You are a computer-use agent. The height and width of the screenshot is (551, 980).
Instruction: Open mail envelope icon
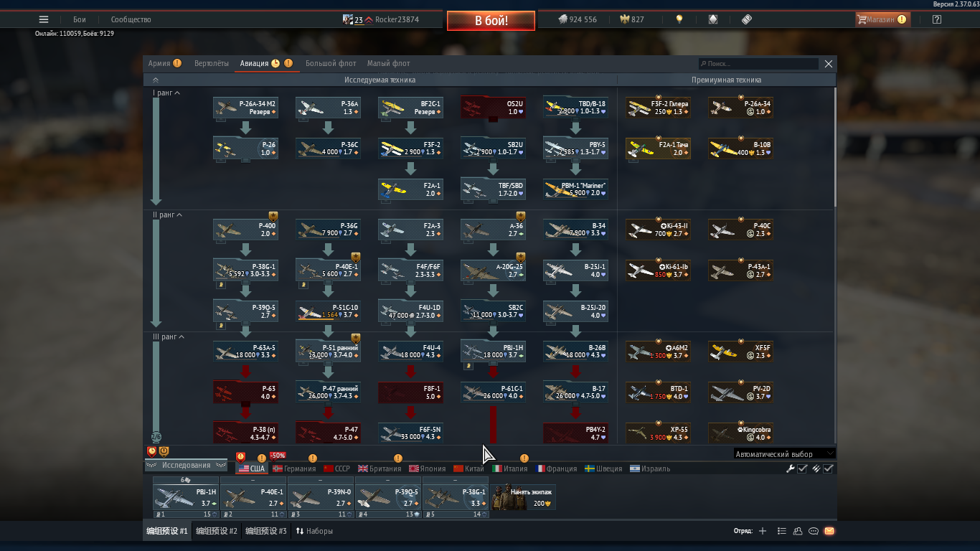point(829,532)
